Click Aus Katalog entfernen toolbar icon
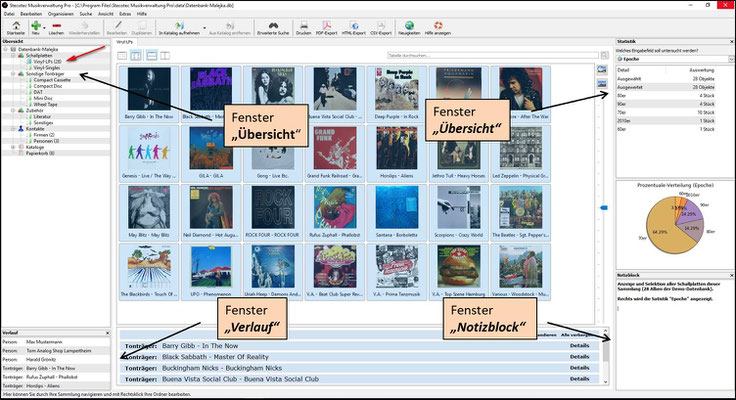Screen dimensions: 736x400 point(230,28)
